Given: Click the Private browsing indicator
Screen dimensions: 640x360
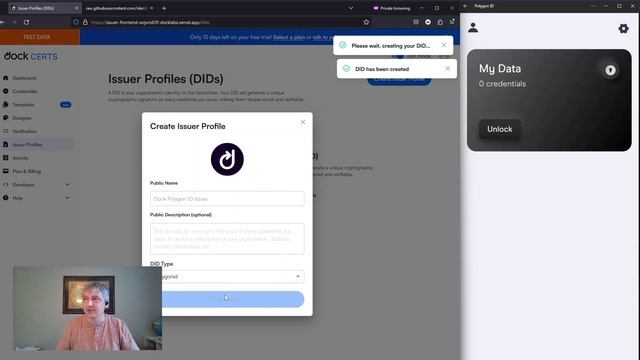Looking at the screenshot, I should [x=392, y=8].
